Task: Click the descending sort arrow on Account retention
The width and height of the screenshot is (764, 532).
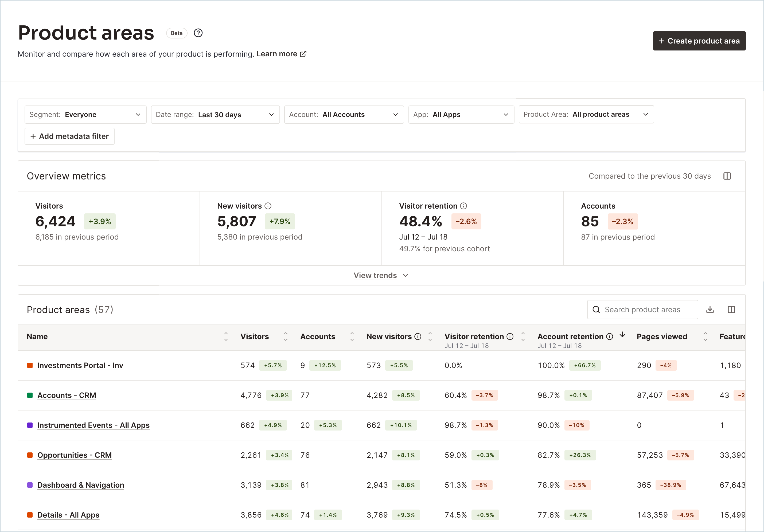Action: pos(623,335)
